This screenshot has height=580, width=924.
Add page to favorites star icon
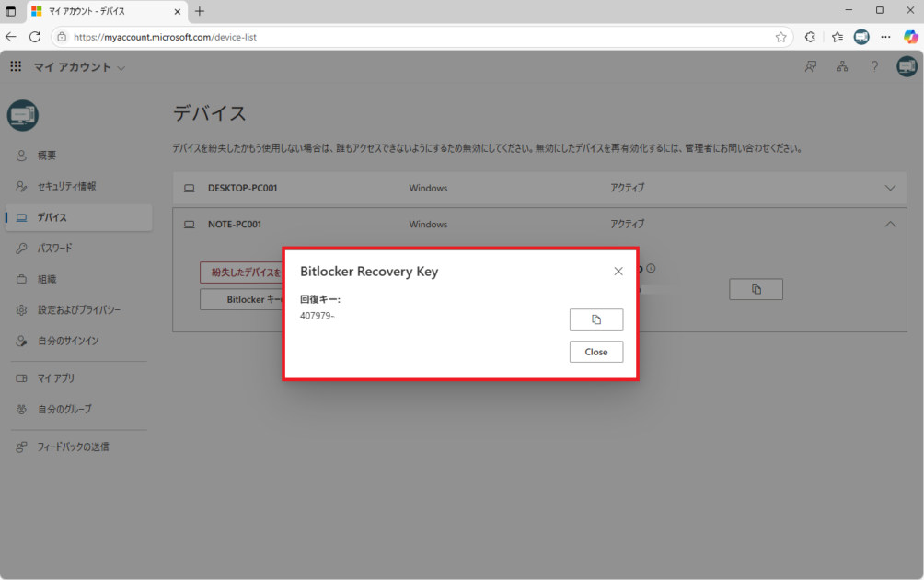(x=780, y=37)
